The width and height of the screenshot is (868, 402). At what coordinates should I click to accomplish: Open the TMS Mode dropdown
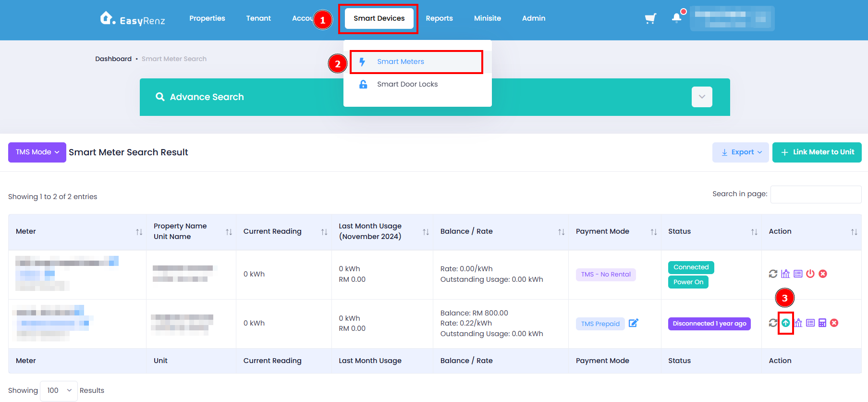(37, 152)
